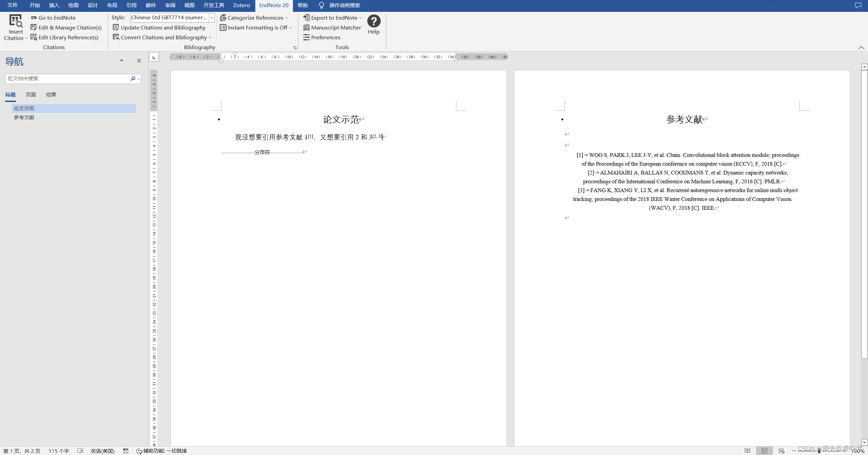Click Edit Library Reference(s)

65,37
